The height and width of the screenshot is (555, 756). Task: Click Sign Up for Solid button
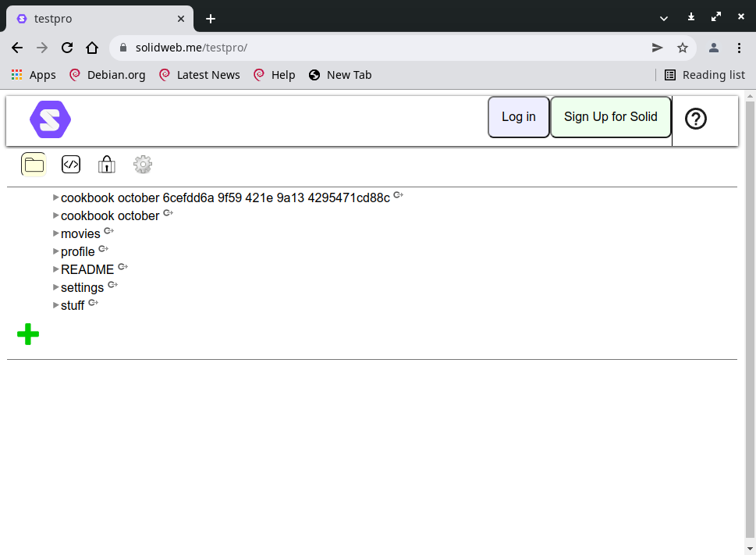pos(610,117)
